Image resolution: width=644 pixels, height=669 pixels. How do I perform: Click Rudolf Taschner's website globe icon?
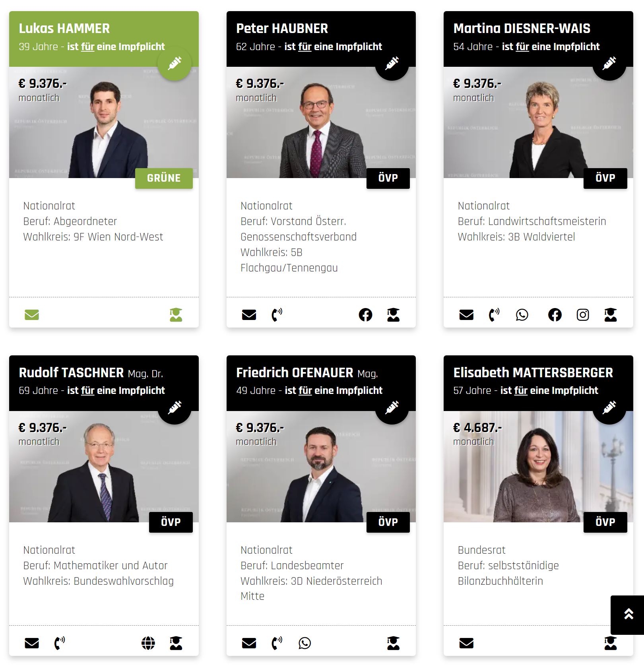pos(148,643)
